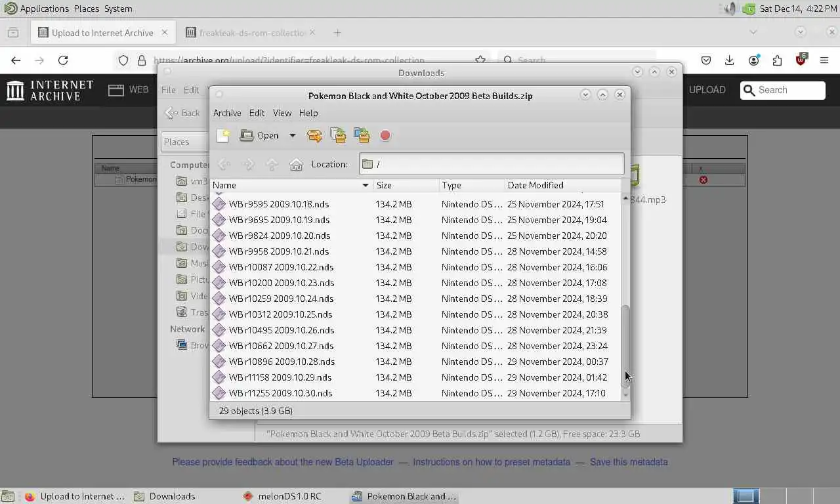840x504 pixels.
Task: Open the Archive menu
Action: tap(227, 113)
